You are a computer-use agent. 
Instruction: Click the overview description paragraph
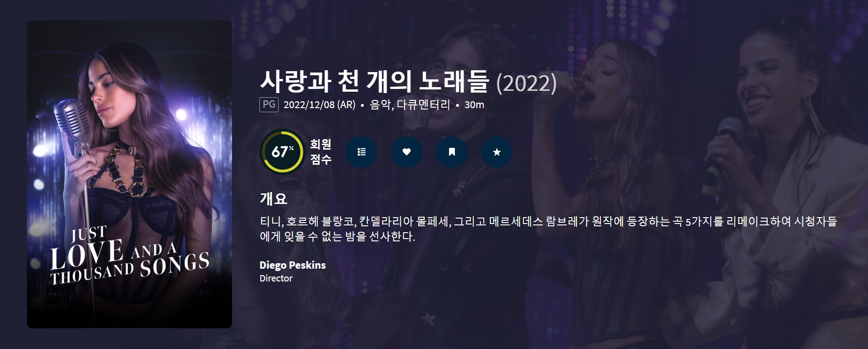548,229
